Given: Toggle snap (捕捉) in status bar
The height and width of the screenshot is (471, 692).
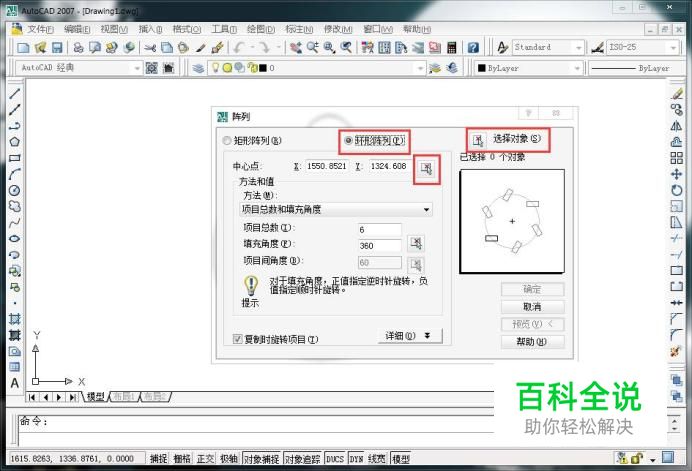Looking at the screenshot, I should point(158,459).
